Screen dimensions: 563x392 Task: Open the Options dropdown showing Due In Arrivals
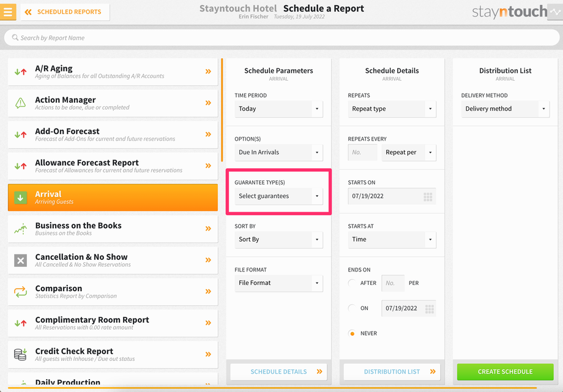[x=278, y=152]
